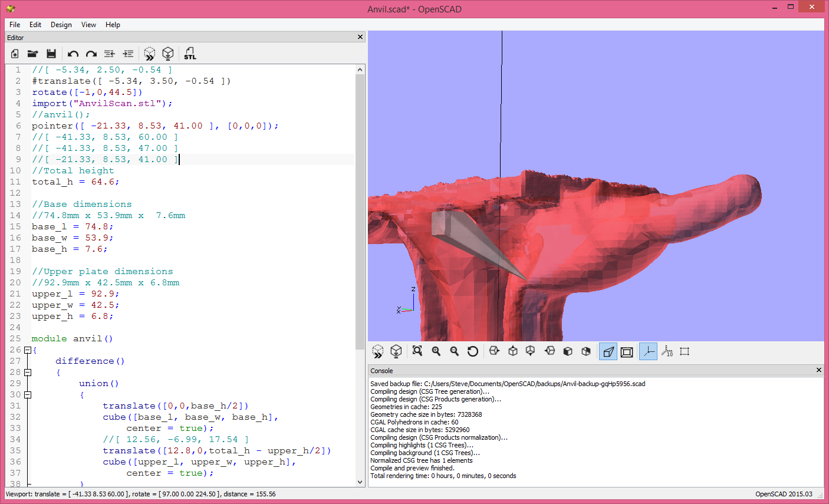
Task: Click '//Upper plate dimensions' comment line
Action: click(103, 271)
